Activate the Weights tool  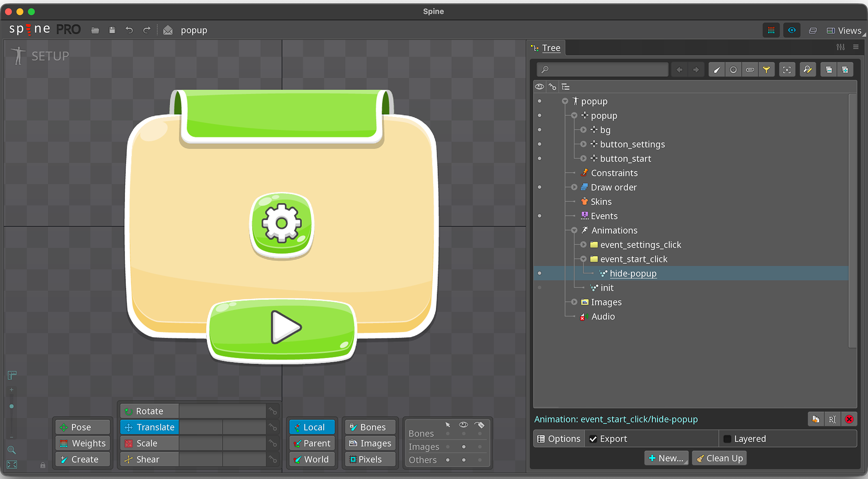tap(82, 443)
